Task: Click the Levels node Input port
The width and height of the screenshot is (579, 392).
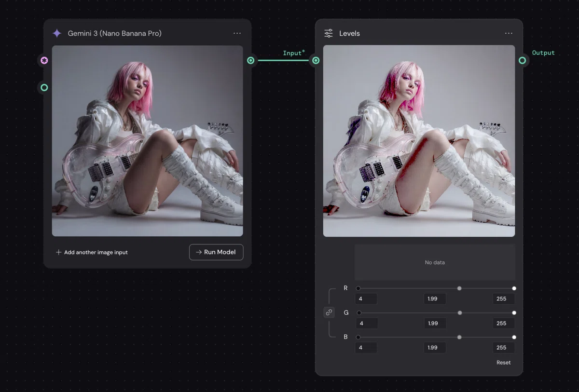Action: pos(316,60)
